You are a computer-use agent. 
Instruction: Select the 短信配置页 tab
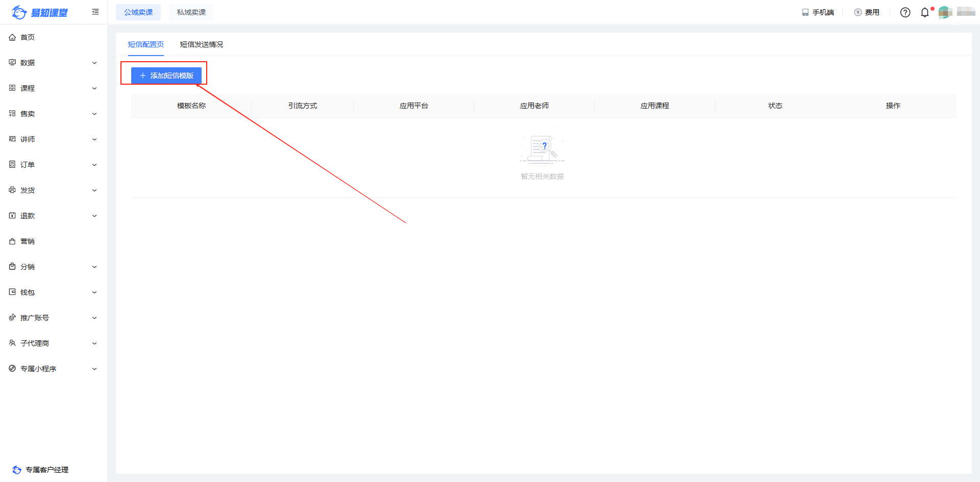(146, 44)
